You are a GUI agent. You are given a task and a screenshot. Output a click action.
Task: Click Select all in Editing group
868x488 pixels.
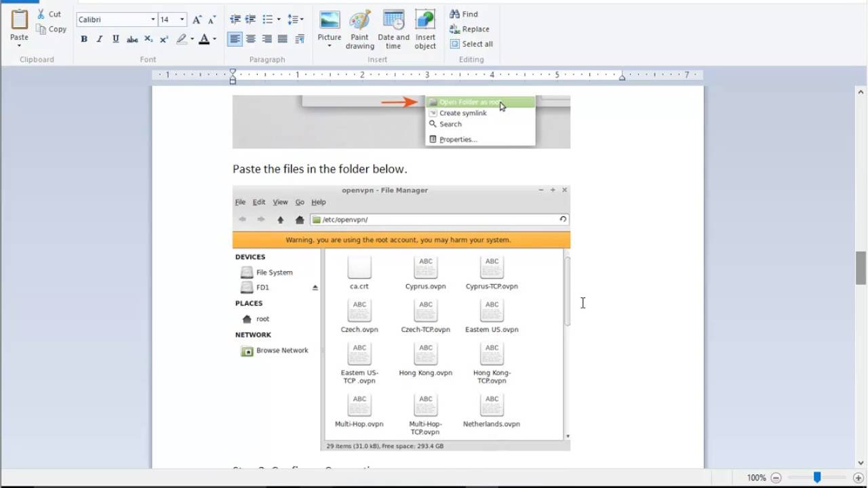471,44
